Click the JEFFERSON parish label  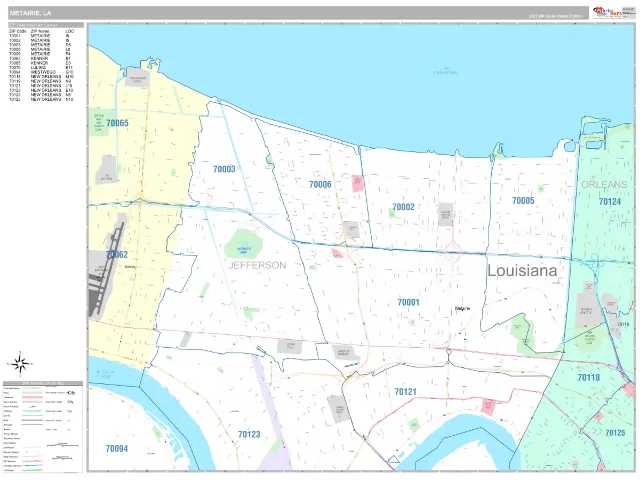(x=257, y=265)
